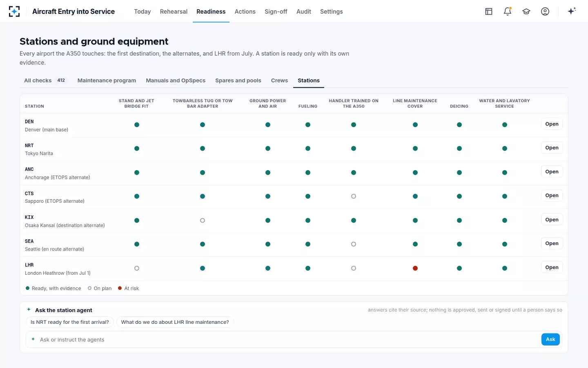Click the "LINE MAINTENANCE COVER" column header
The image size is (588, 368).
(415, 103)
